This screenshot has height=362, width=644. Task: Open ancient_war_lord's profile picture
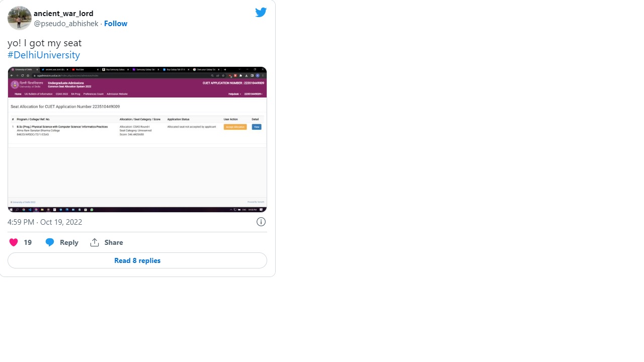(x=20, y=18)
